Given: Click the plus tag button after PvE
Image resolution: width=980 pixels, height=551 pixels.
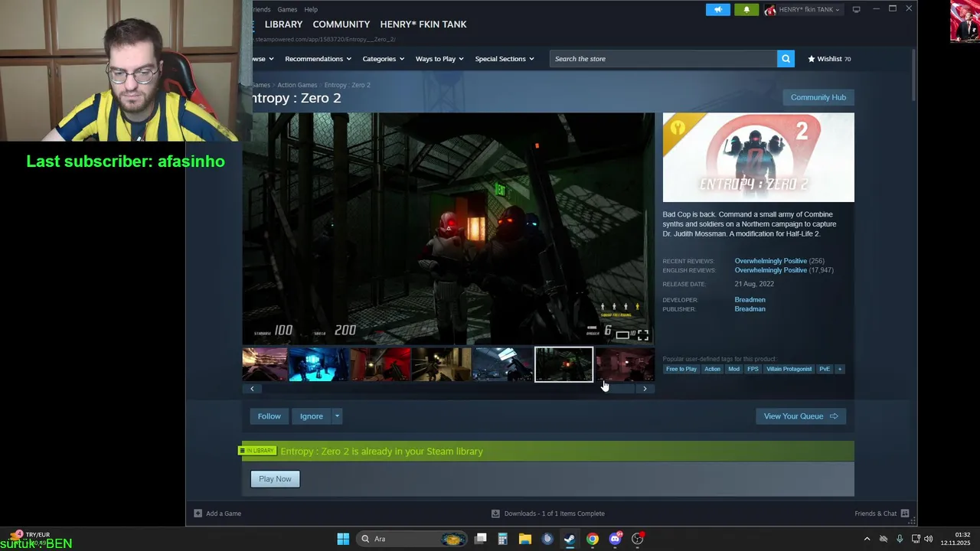Looking at the screenshot, I should click(x=840, y=369).
